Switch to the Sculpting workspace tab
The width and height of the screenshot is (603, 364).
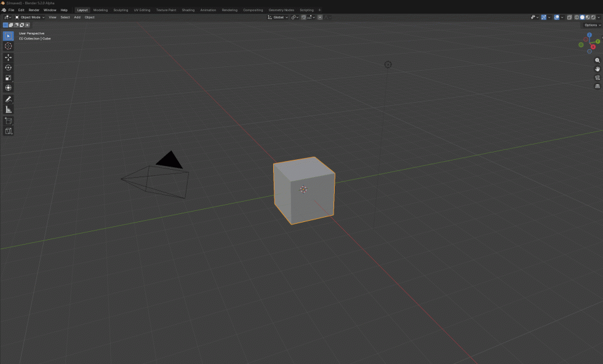coord(121,10)
